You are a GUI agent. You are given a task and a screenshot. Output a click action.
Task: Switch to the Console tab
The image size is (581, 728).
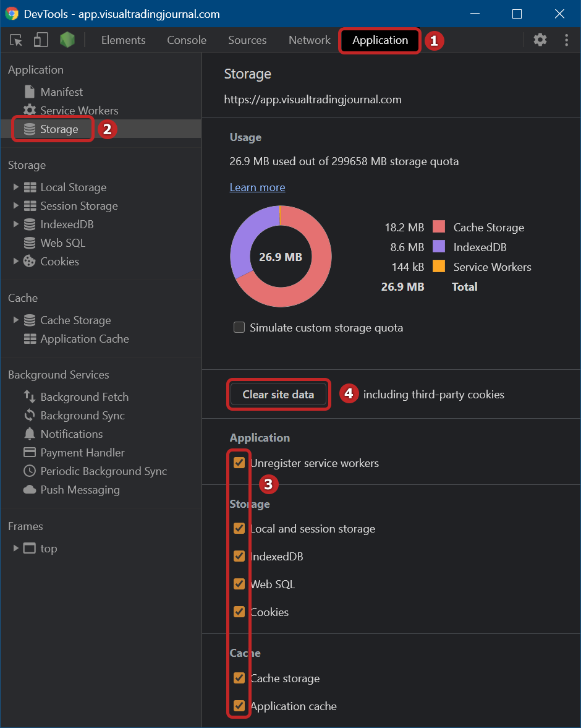pyautogui.click(x=187, y=40)
